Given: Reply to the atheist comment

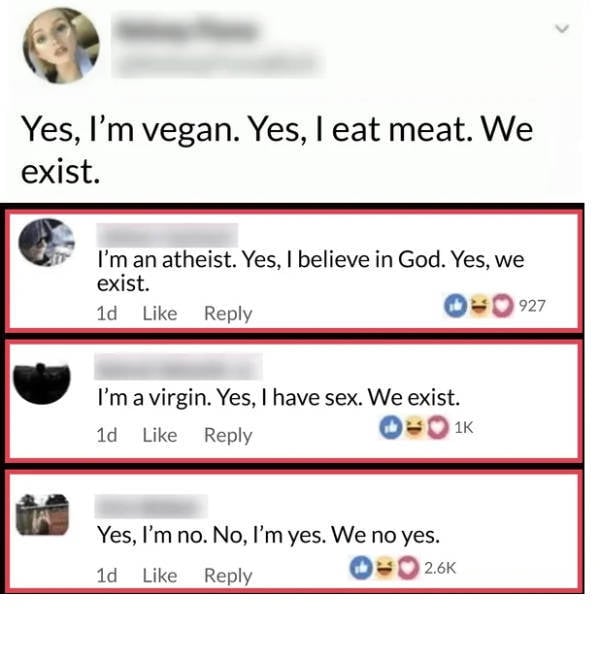Looking at the screenshot, I should tap(228, 313).
